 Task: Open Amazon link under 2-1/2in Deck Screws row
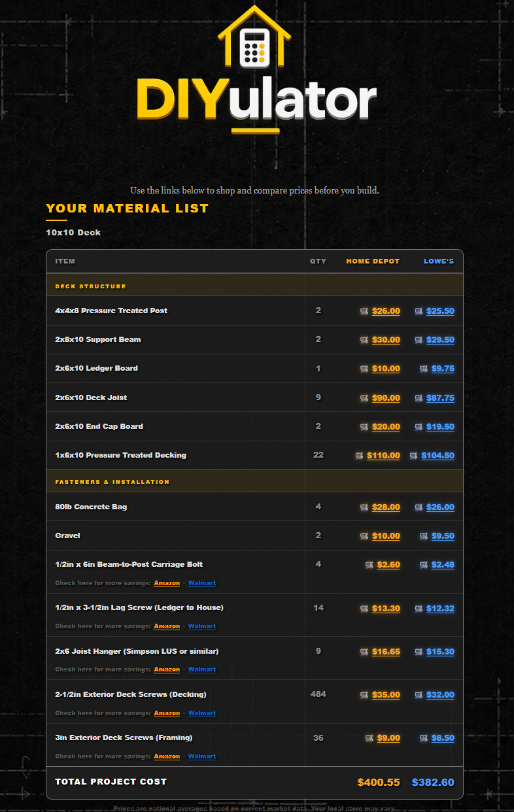pyautogui.click(x=167, y=713)
